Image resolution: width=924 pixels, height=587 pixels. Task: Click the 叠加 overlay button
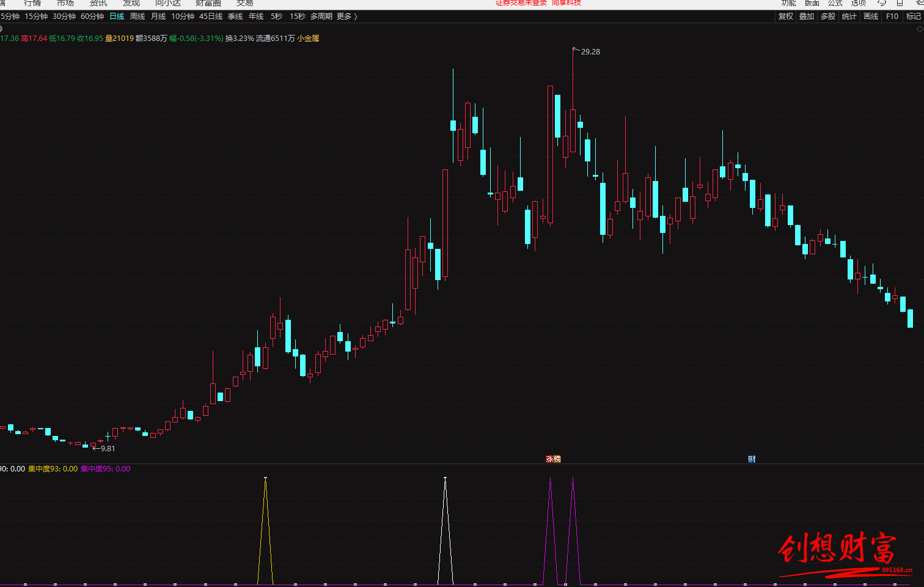807,17
